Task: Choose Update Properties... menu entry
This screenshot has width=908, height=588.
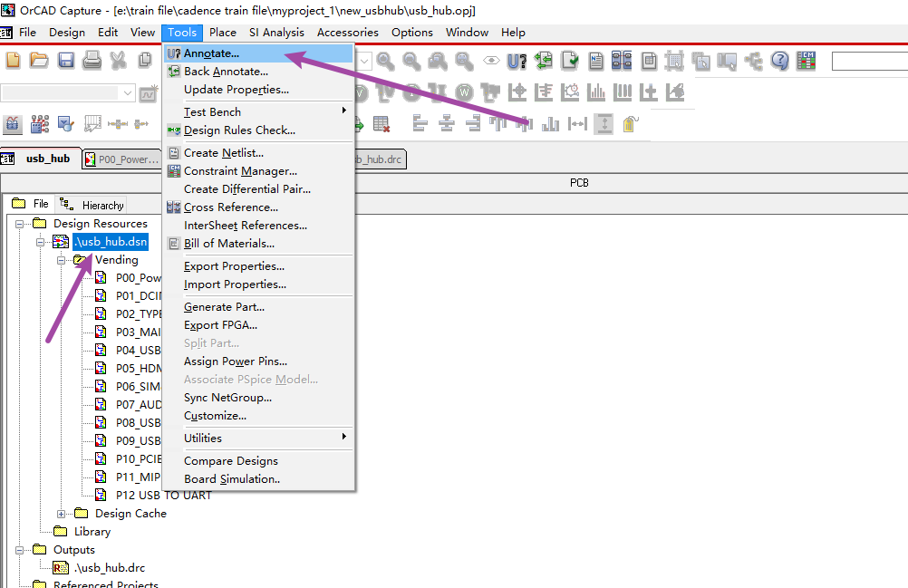Action: [259, 90]
